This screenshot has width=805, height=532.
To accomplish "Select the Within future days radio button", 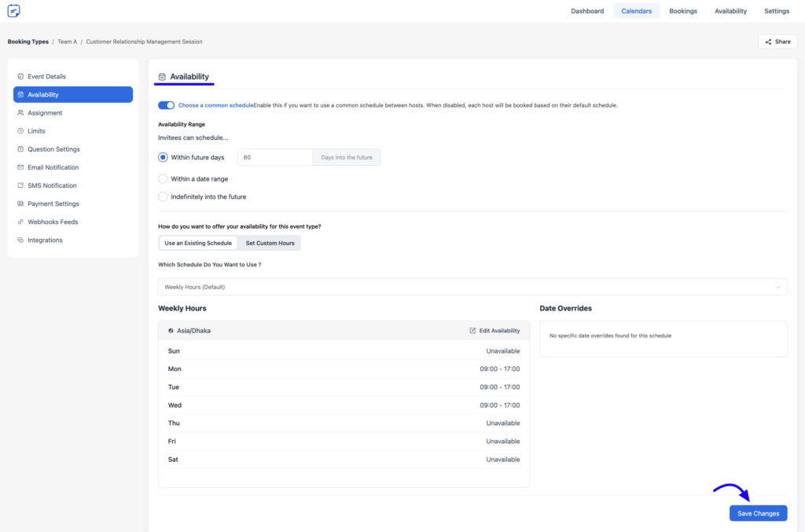I will (x=163, y=157).
